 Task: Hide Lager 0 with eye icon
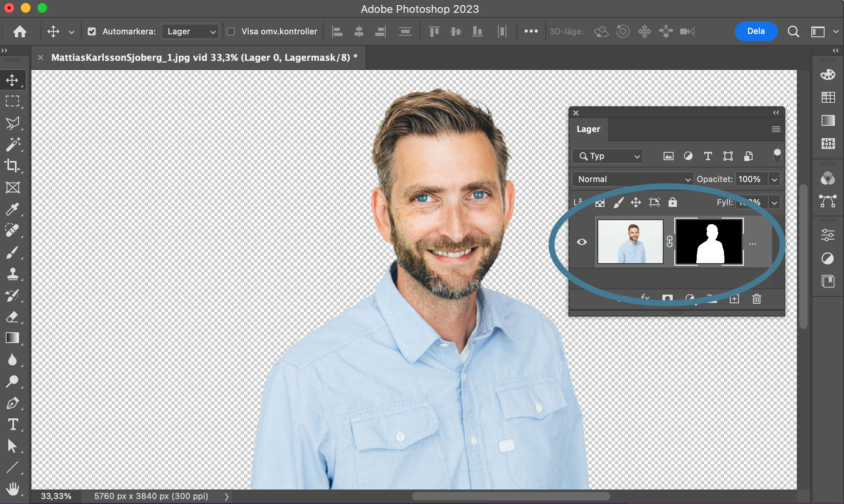coord(582,242)
